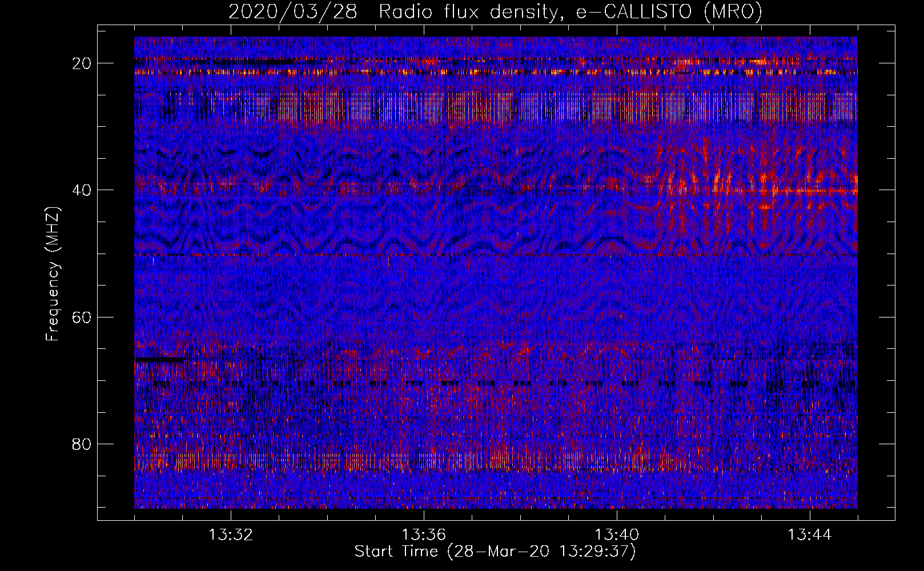This screenshot has height=571, width=924.
Task: Select the "Frequency (MHZ)" y-axis label
Action: click(x=53, y=274)
